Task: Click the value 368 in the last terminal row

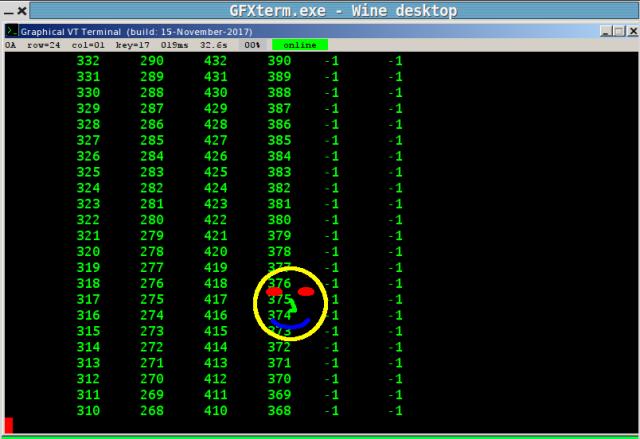Action: pos(280,410)
